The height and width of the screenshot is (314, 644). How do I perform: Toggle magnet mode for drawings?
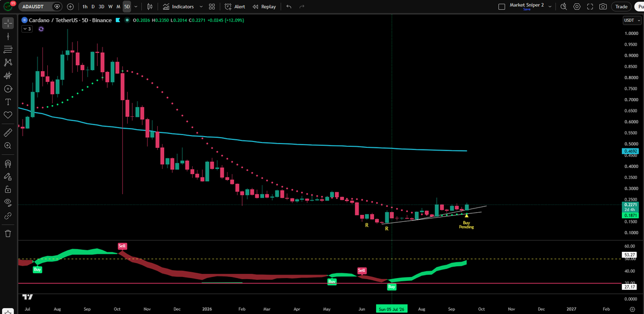coord(8,163)
